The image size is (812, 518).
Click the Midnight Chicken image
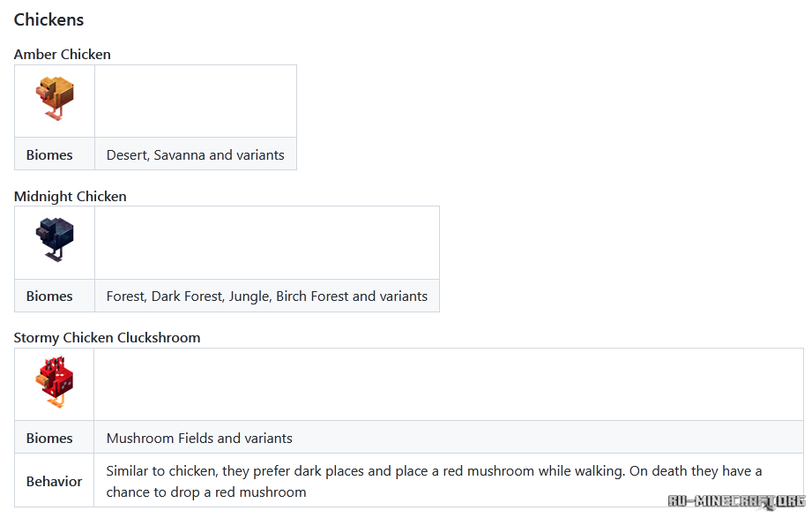55,239
